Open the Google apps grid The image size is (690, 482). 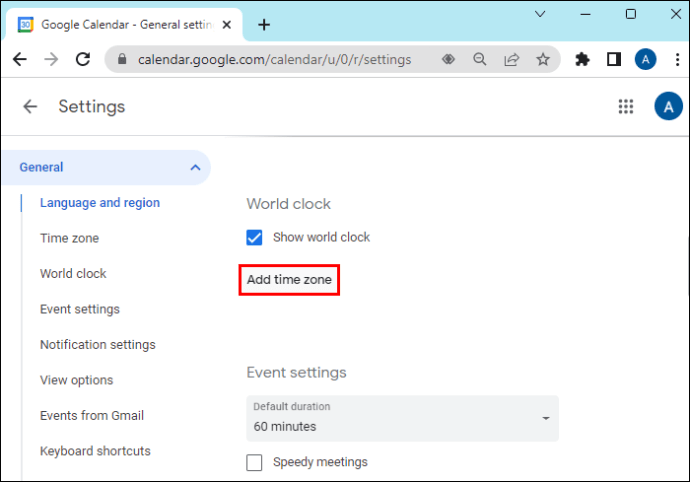[627, 106]
